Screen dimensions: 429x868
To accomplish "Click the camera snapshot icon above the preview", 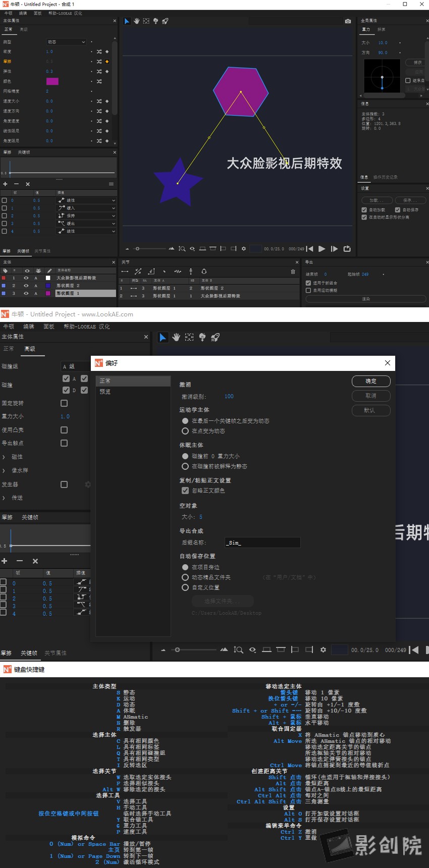I will click(x=348, y=21).
